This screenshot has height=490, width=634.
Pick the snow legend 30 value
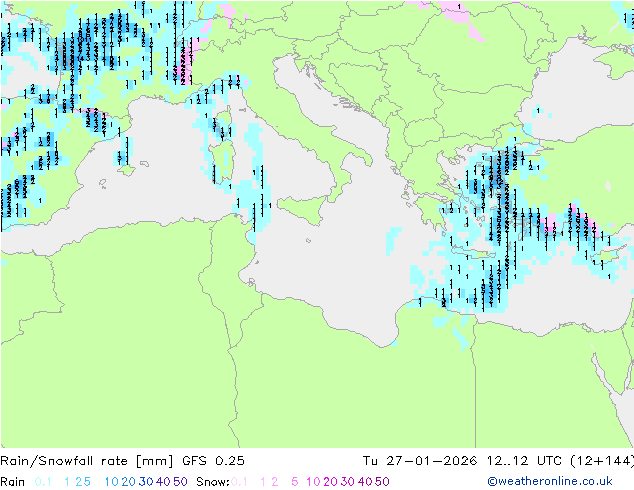pyautogui.click(x=348, y=482)
